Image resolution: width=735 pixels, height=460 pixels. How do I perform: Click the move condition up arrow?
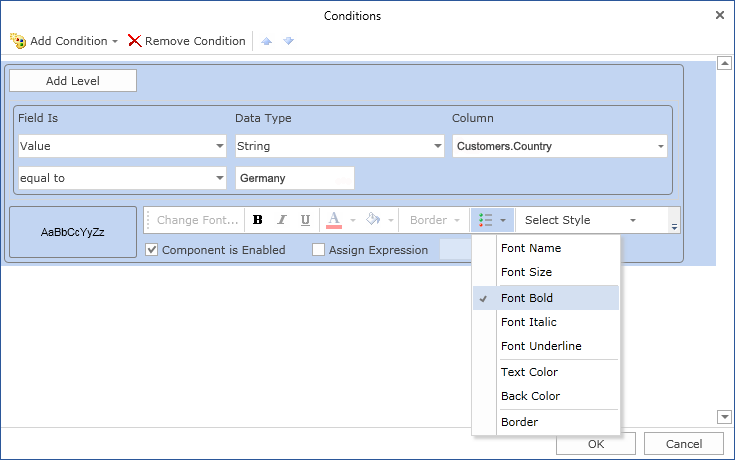pos(266,41)
